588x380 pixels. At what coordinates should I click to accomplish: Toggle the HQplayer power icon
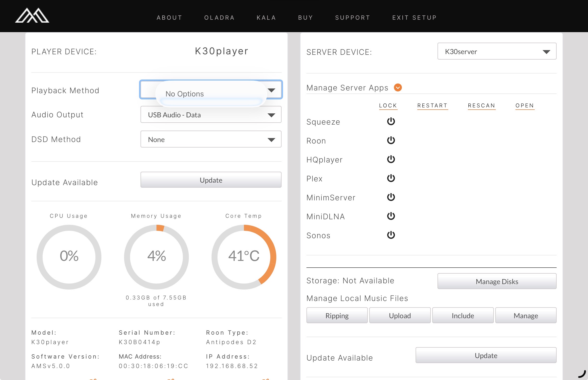tap(391, 159)
